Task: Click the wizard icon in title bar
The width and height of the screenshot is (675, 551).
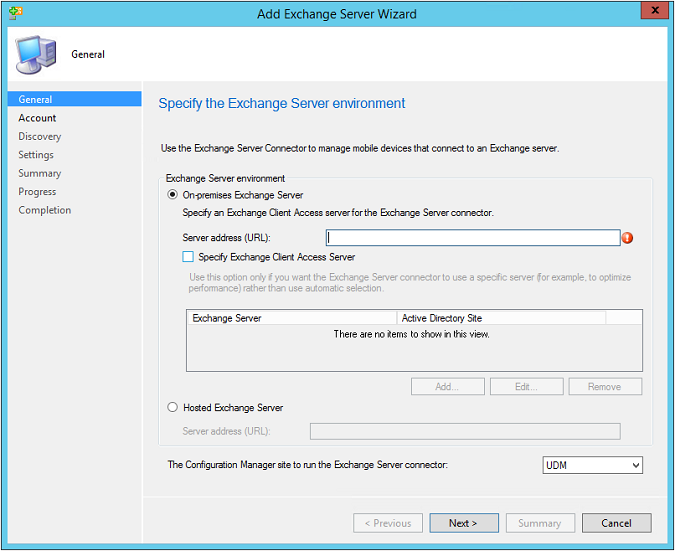Action: click(15, 13)
